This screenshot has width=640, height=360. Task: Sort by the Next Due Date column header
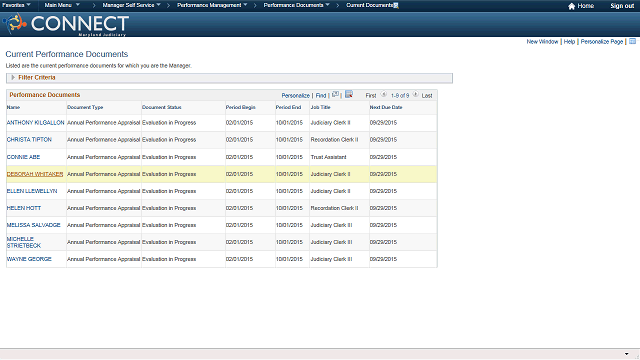[386, 107]
